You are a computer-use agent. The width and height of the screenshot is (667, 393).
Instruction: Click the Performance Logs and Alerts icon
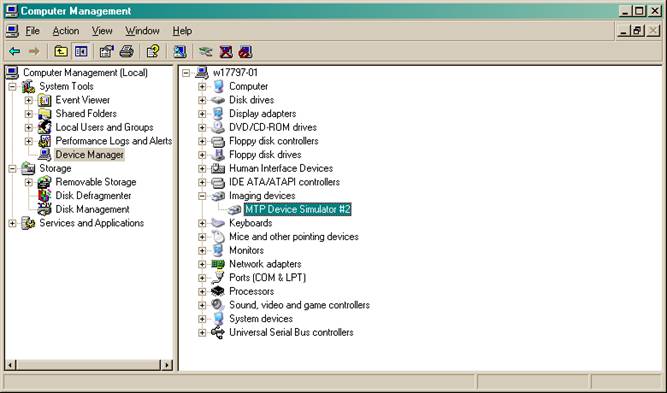tap(45, 141)
